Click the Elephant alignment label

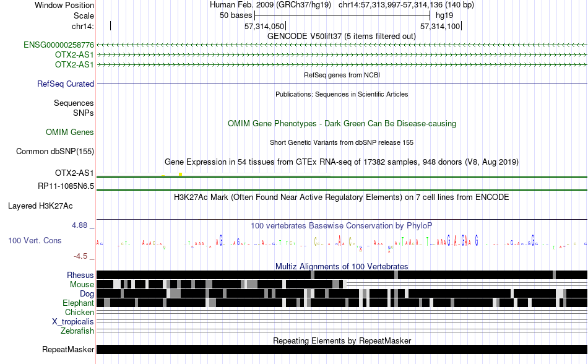78,303
